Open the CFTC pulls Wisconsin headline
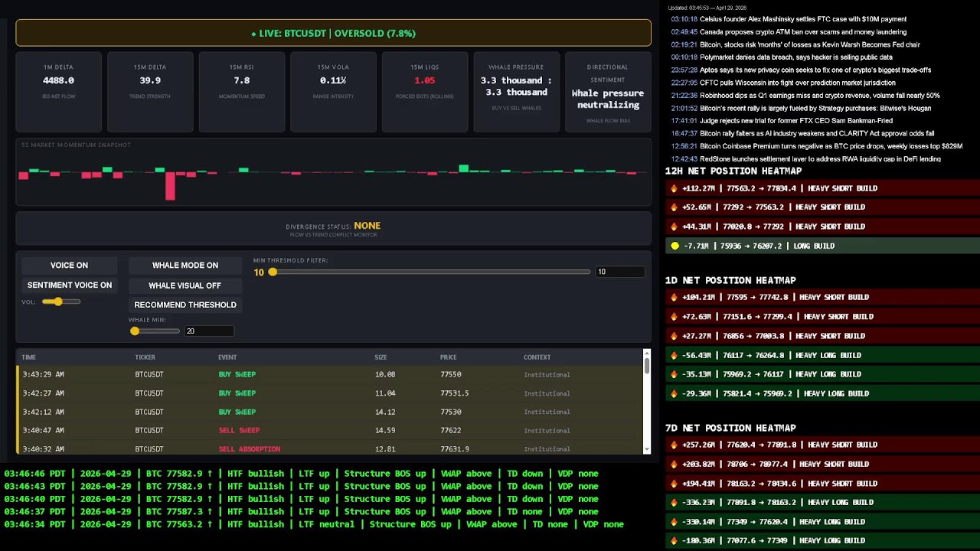Image resolution: width=980 pixels, height=551 pixels. 798,83
